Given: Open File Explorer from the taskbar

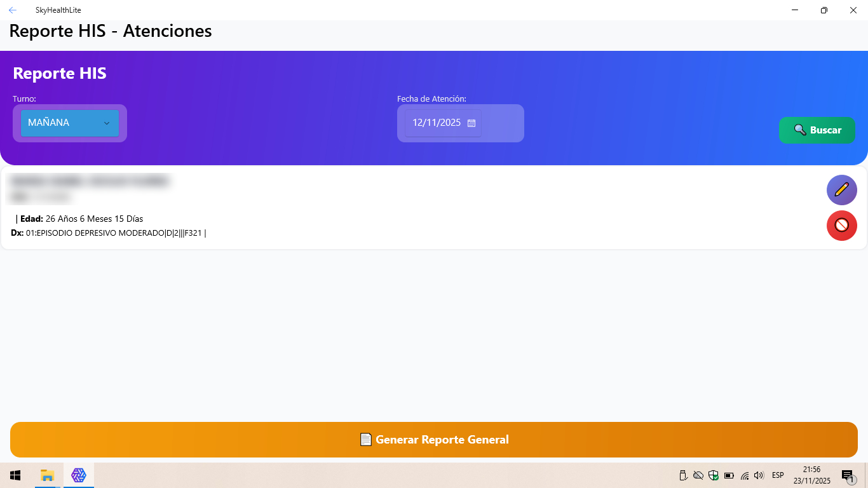Looking at the screenshot, I should [47, 475].
